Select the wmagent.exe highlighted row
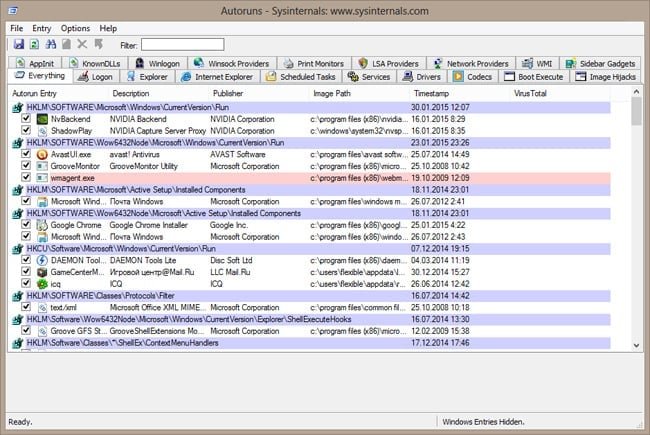This screenshot has width=650, height=435. tap(311, 178)
